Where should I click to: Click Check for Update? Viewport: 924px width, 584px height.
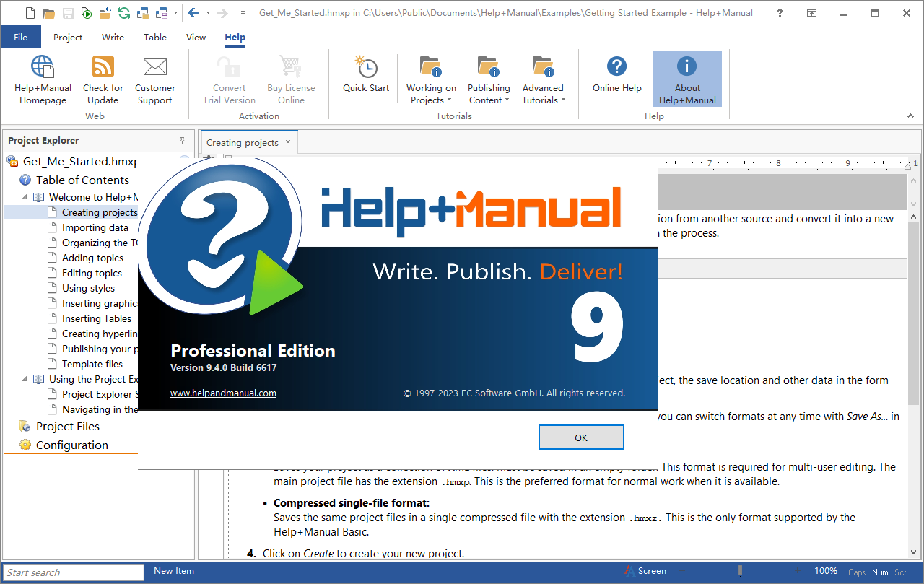click(x=103, y=79)
